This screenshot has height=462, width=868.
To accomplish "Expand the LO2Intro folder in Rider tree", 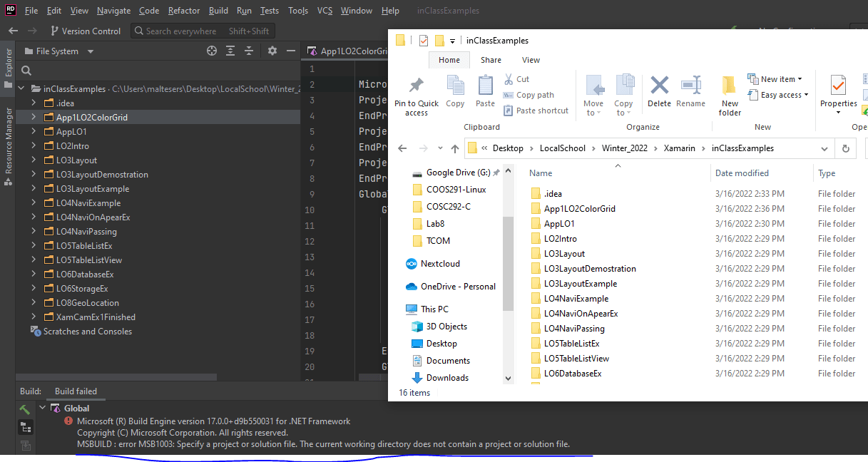I will tap(34, 146).
